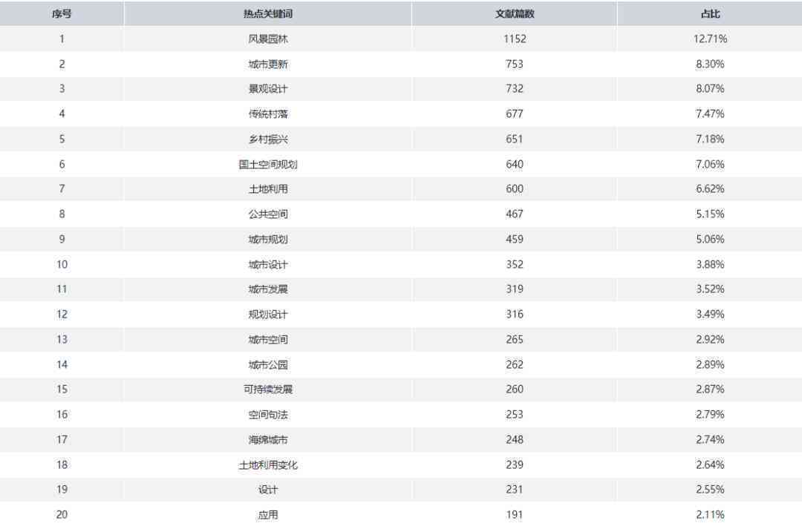Click the keyword 传统村落
Screen dimensions: 802x532
tap(268, 114)
